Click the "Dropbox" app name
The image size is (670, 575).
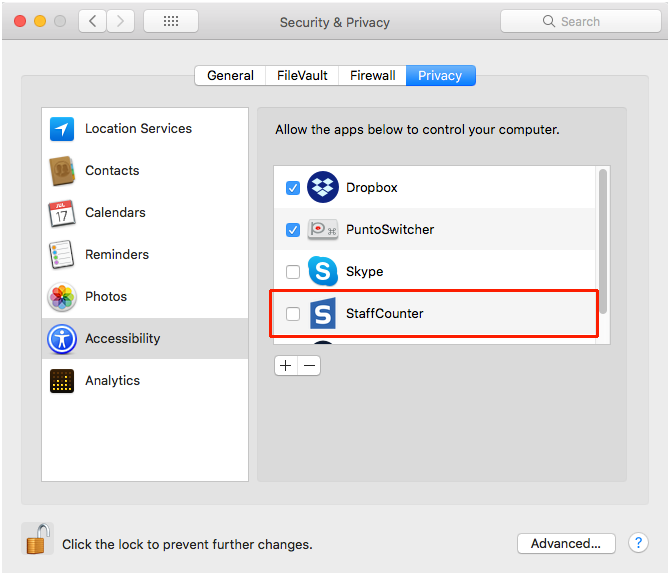point(372,188)
